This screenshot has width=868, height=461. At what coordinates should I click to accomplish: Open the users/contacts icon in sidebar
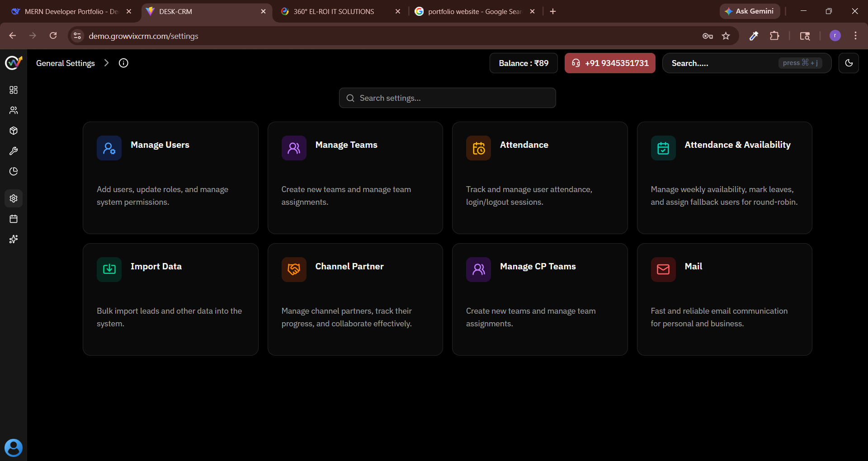click(x=14, y=110)
